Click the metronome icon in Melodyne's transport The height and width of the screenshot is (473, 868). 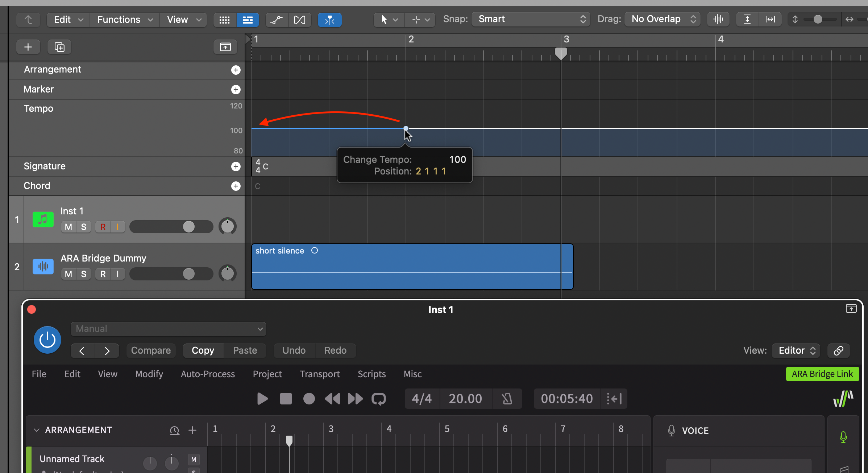tap(507, 399)
